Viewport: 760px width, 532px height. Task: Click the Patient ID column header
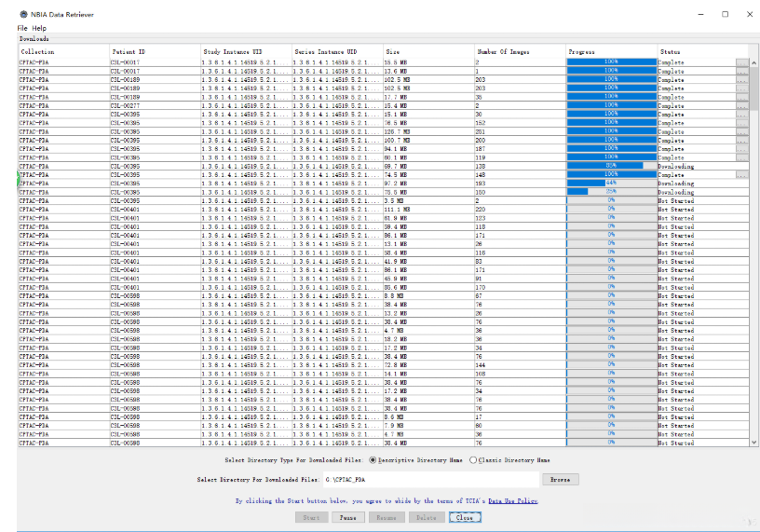[x=156, y=51]
